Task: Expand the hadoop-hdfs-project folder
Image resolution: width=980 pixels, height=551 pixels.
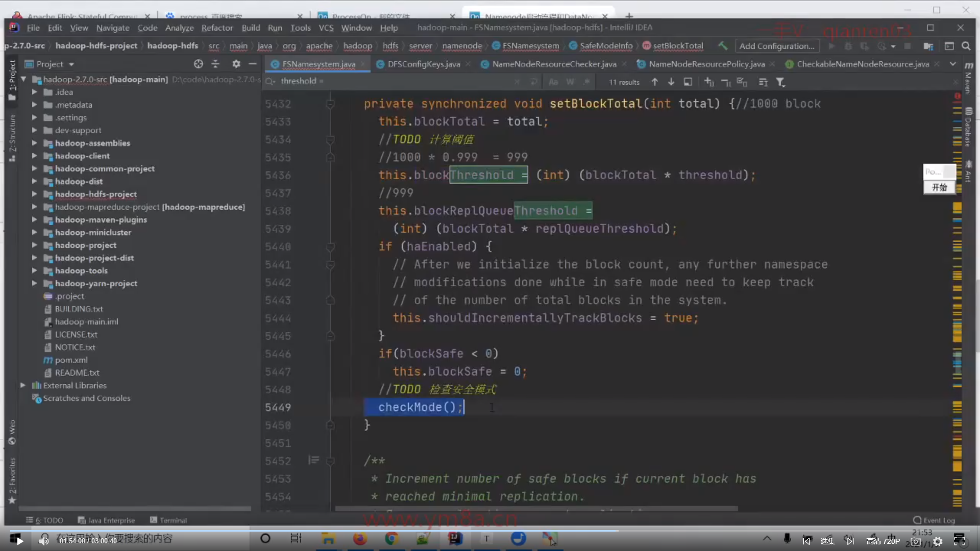Action: 34,194
